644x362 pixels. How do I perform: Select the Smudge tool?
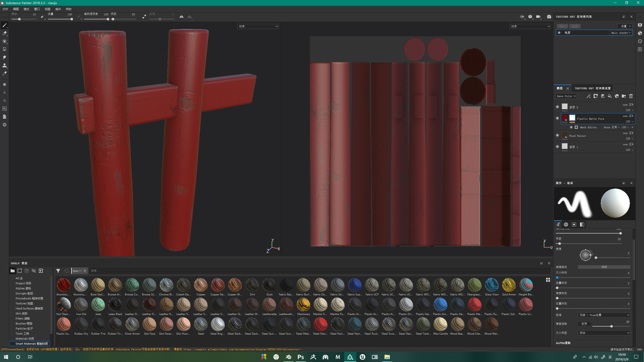point(4,57)
